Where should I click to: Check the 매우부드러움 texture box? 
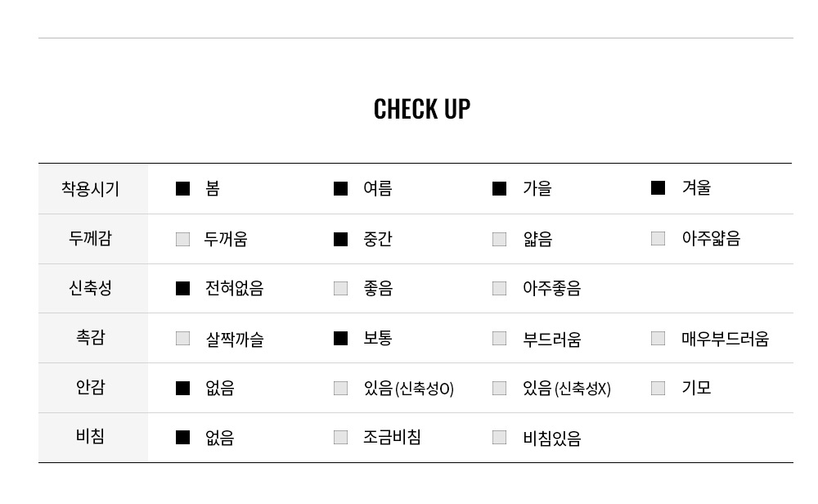coord(658,338)
